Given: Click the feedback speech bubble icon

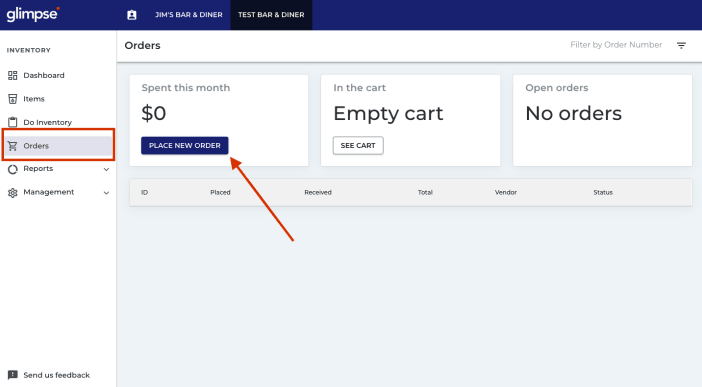Looking at the screenshot, I should click(x=13, y=375).
